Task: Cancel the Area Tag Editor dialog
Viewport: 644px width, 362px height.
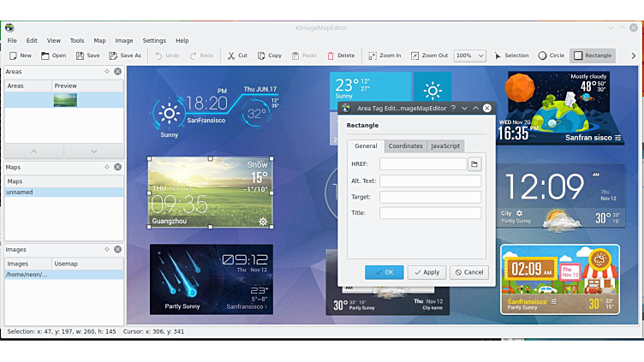Action: tap(469, 272)
